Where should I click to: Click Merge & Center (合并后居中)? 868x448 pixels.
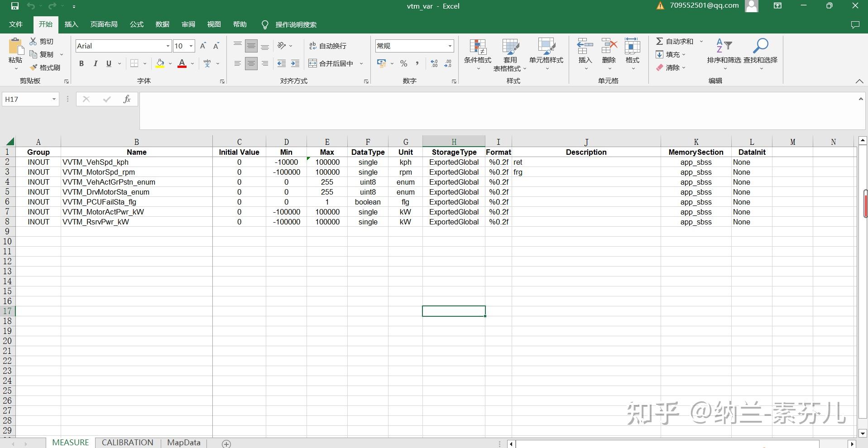(x=335, y=63)
